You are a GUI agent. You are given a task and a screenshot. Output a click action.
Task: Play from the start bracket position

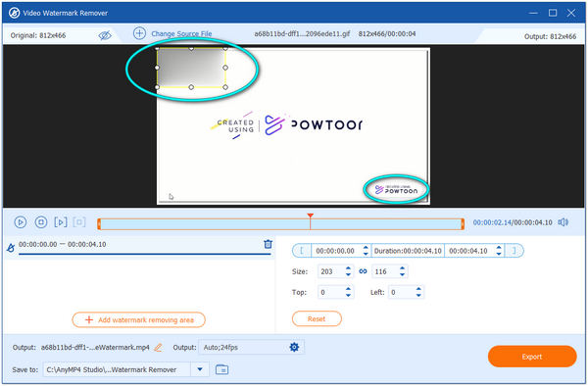tap(61, 222)
